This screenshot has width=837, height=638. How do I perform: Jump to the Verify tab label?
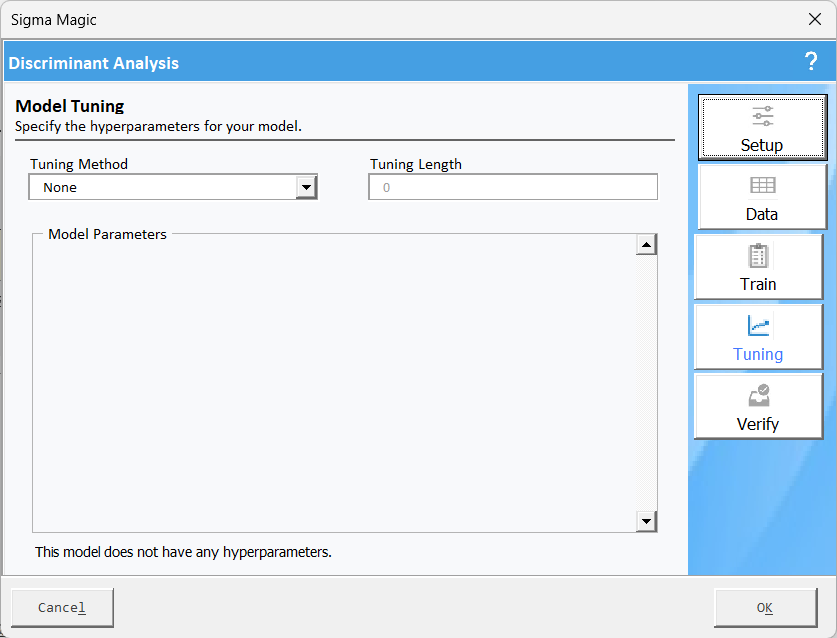pyautogui.click(x=758, y=424)
